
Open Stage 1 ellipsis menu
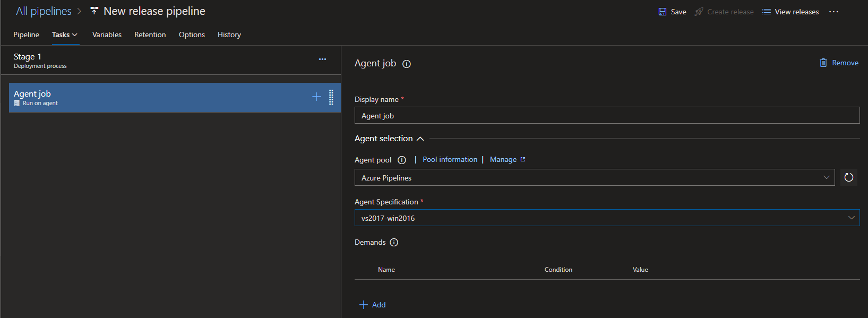pyautogui.click(x=322, y=59)
